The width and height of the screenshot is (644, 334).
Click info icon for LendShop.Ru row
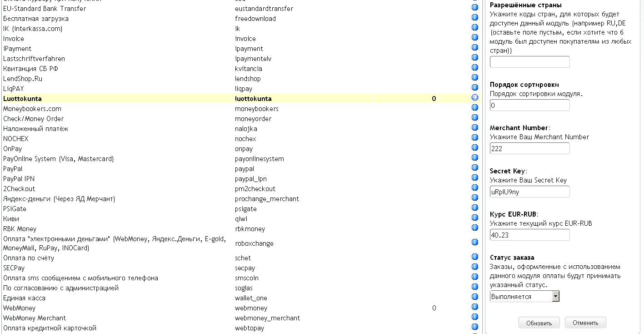coord(475,77)
